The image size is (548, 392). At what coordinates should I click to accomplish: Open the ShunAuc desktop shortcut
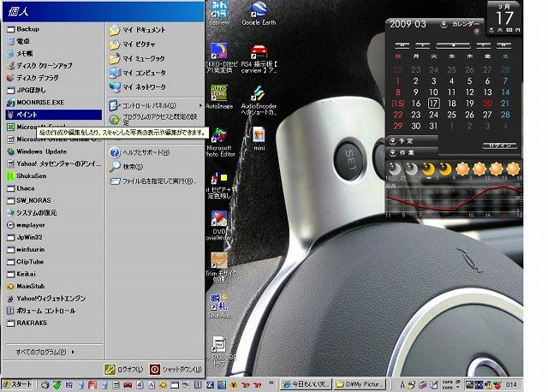(x=219, y=306)
